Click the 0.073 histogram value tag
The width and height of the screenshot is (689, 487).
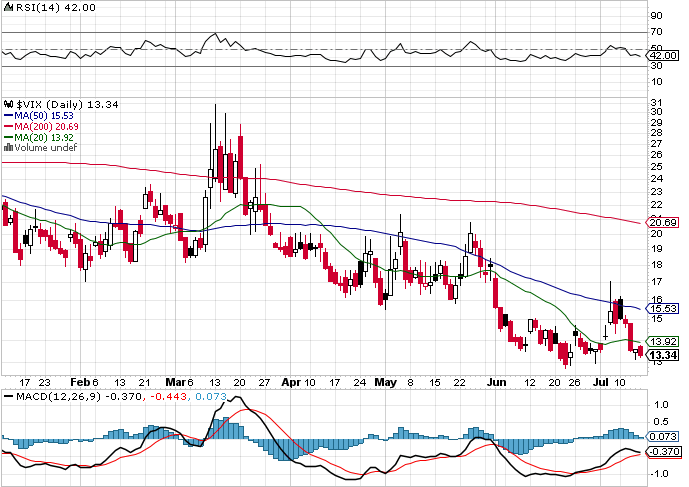tap(663, 436)
